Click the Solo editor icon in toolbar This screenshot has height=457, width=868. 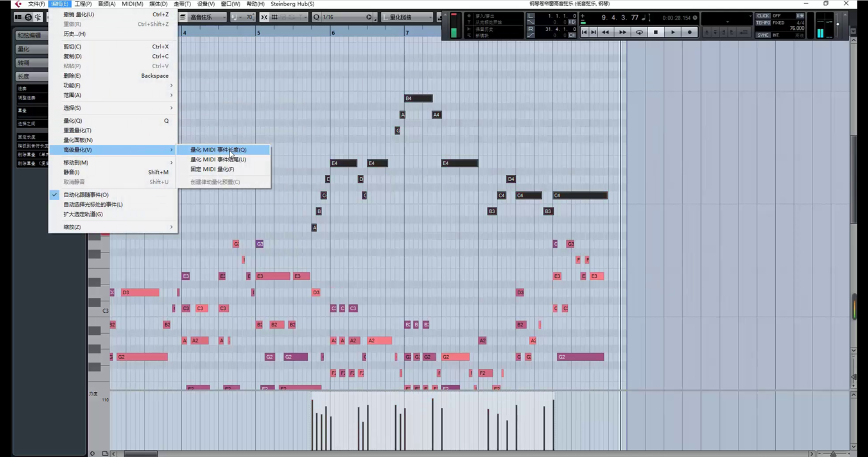pyautogui.click(x=28, y=17)
